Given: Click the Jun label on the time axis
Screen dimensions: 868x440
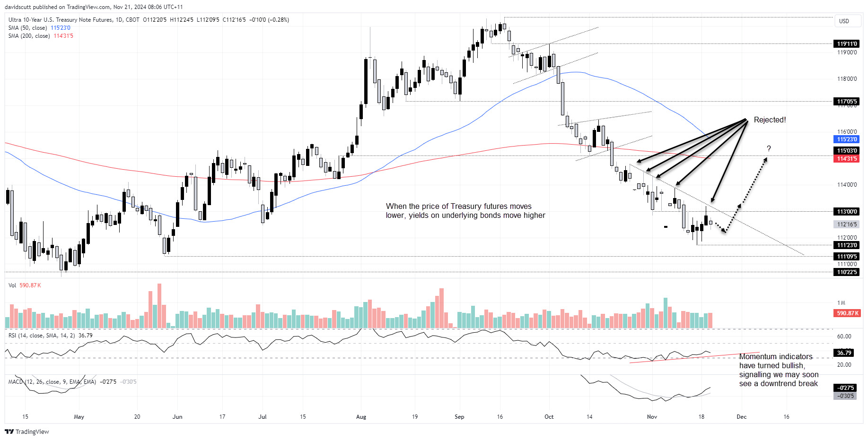Looking at the screenshot, I should point(177,417).
